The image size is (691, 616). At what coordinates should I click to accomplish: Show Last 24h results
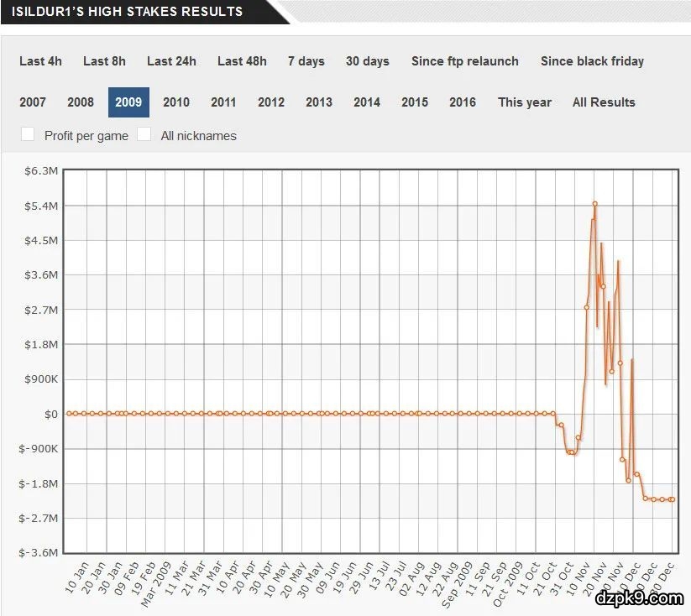(171, 61)
